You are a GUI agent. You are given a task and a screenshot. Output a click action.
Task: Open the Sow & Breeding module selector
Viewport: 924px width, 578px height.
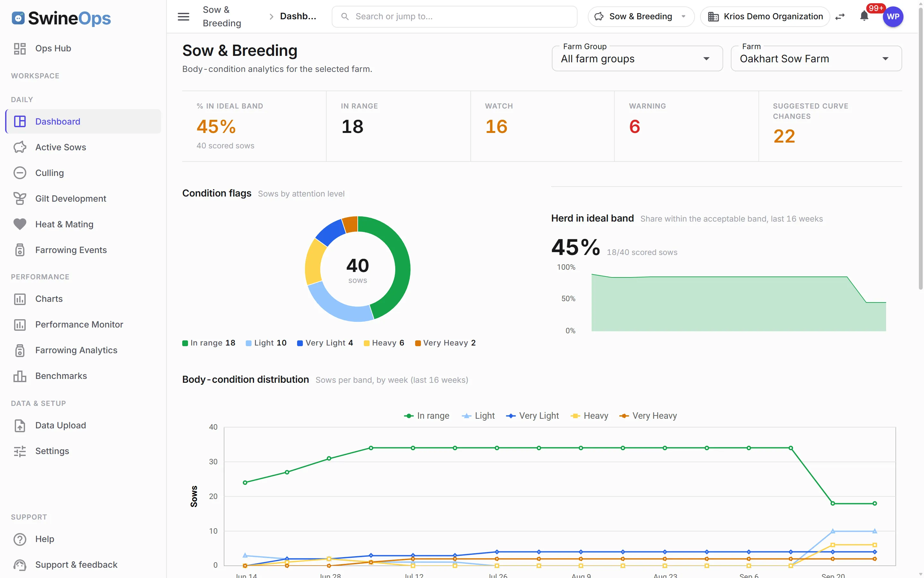coord(641,16)
